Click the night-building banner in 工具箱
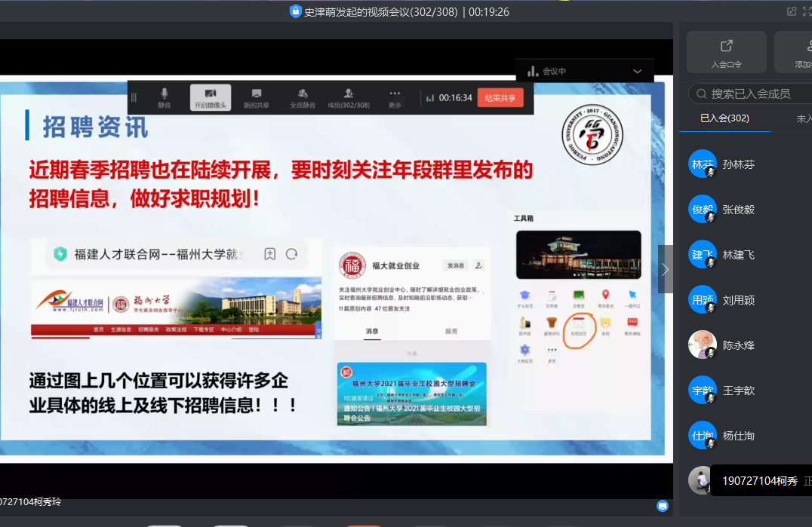Viewport: 812px width, 527px height. tap(579, 255)
